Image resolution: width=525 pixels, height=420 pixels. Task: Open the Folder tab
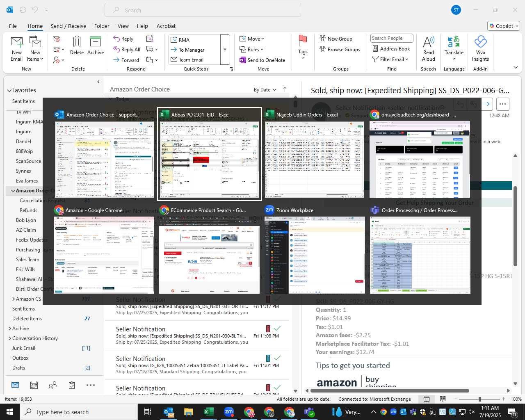tap(102, 26)
